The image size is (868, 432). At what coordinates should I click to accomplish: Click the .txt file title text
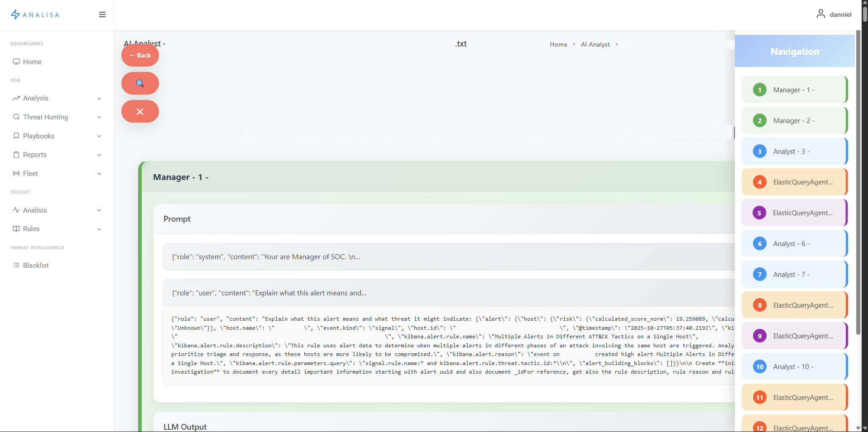460,44
